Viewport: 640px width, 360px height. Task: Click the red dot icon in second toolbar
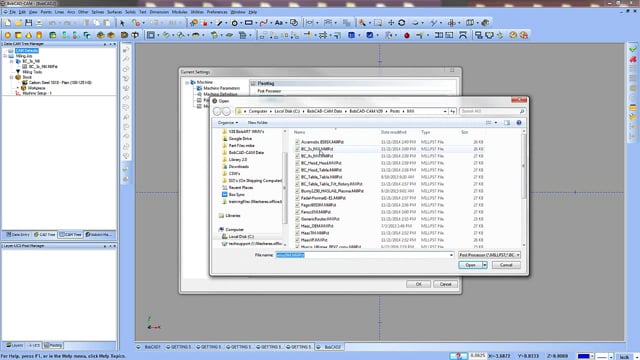tap(407, 36)
